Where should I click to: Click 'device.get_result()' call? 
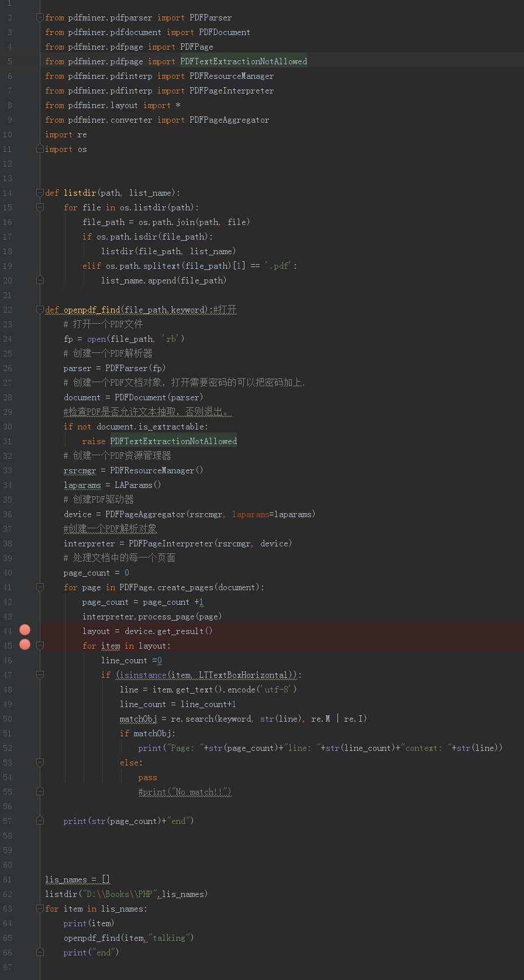pos(168,631)
